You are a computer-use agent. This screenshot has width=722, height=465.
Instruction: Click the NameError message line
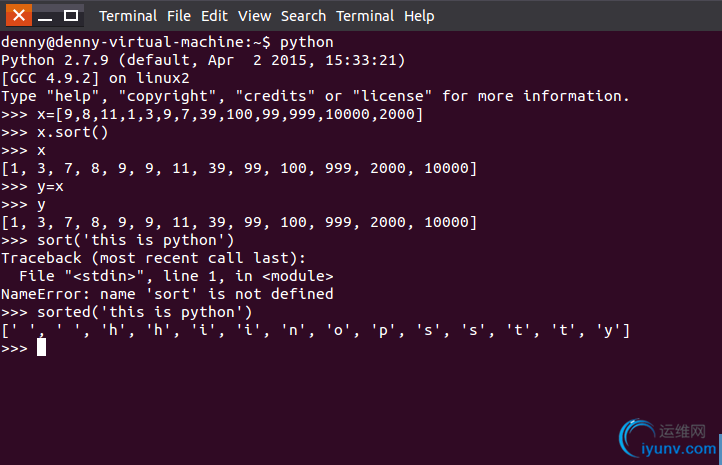pos(167,294)
